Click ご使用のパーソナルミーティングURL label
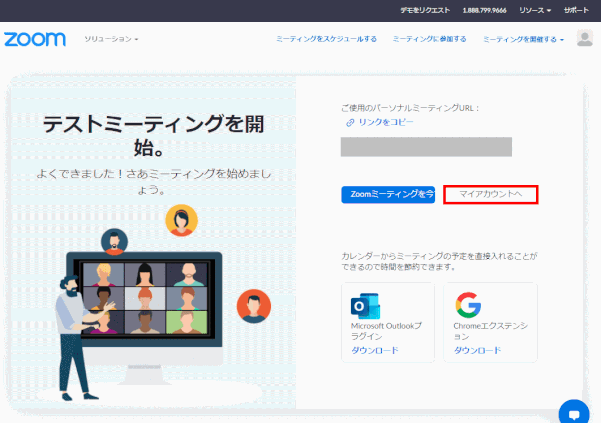This screenshot has height=423, width=601. [x=410, y=108]
